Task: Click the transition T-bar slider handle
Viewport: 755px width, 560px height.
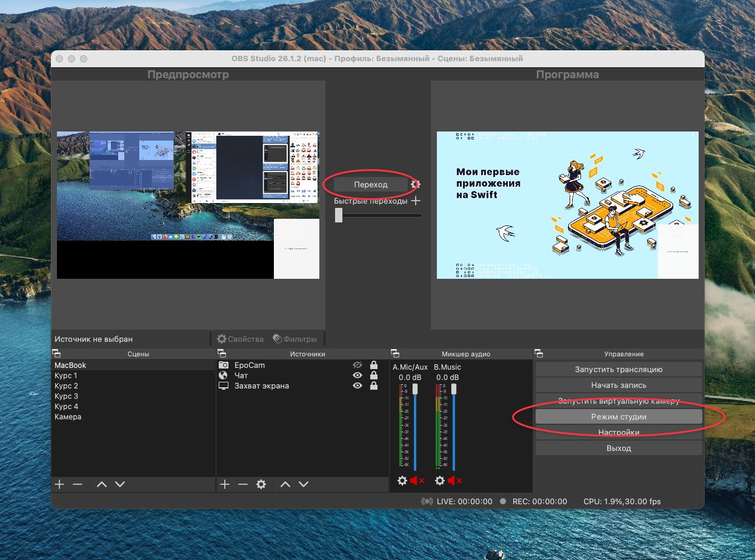Action: coord(339,215)
